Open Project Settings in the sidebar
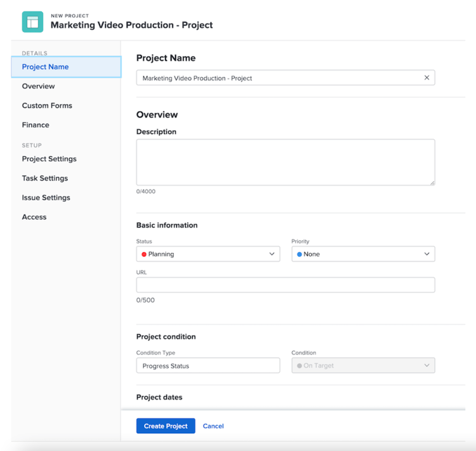The width and height of the screenshot is (476, 451). click(x=49, y=159)
